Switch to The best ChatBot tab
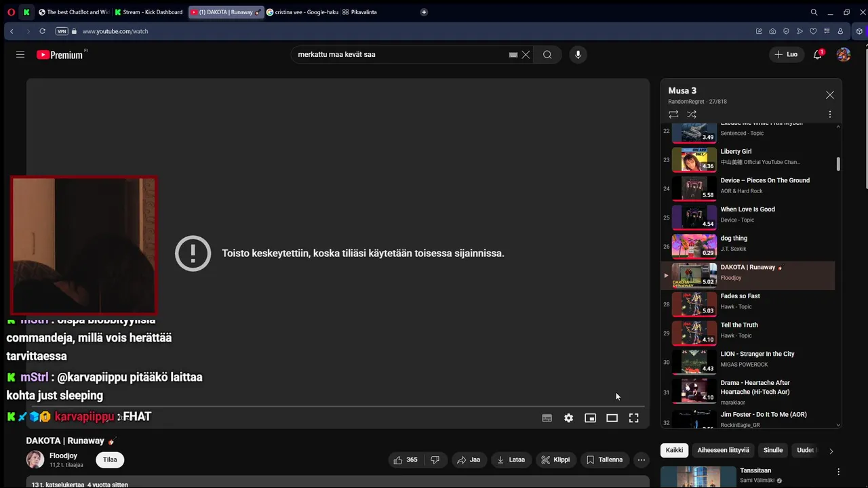This screenshot has height=488, width=868. [73, 12]
